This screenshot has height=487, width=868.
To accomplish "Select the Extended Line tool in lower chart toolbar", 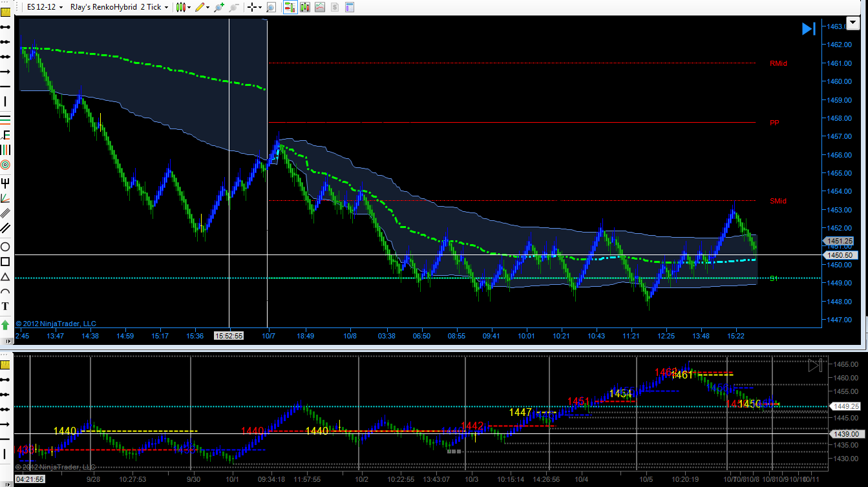I will coord(5,409).
